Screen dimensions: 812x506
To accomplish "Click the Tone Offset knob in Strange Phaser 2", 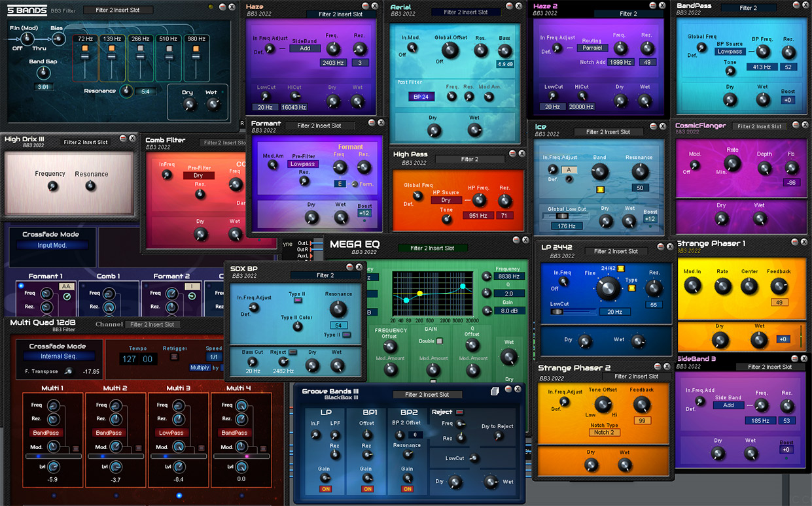I will pos(603,405).
